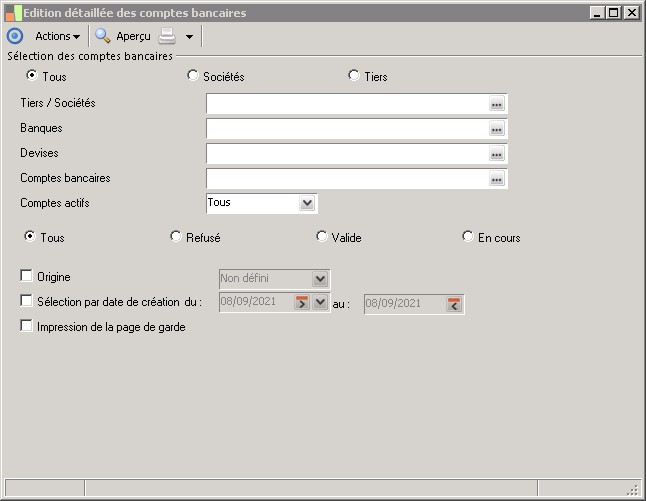
Task: Open Comptes bancaires lookup ellipsis button
Action: (497, 179)
